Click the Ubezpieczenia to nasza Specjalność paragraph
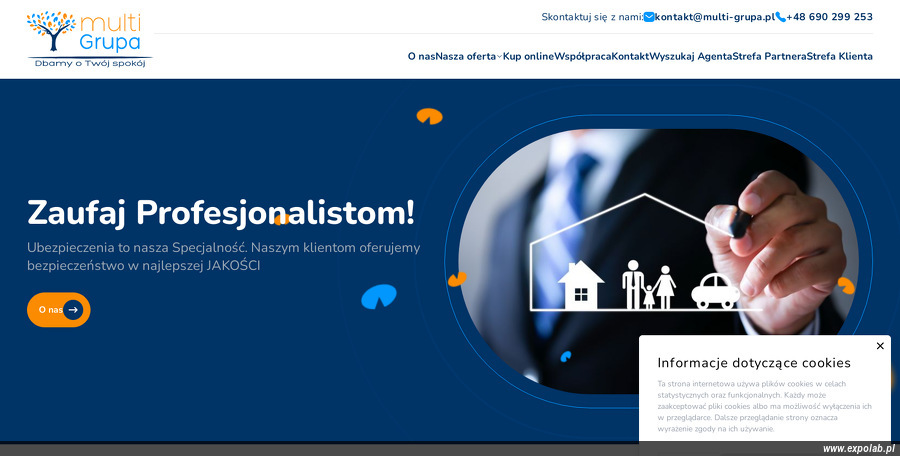 (224, 257)
